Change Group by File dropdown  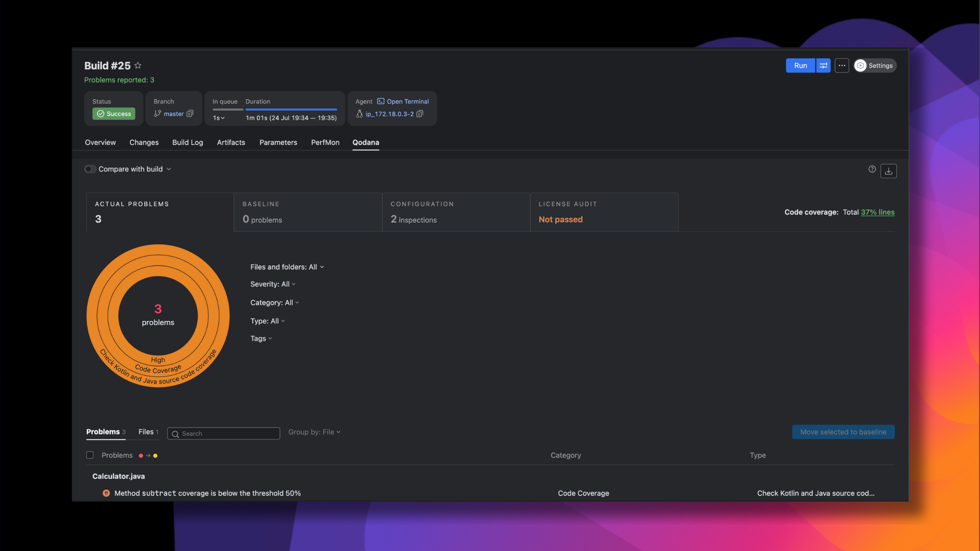click(314, 432)
